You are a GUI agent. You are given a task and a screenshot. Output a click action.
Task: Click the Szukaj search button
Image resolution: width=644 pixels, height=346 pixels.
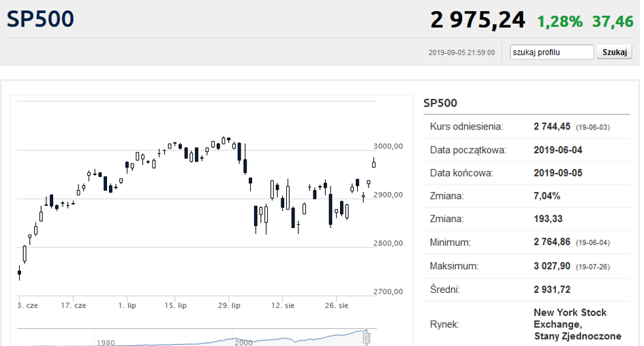[x=615, y=52]
